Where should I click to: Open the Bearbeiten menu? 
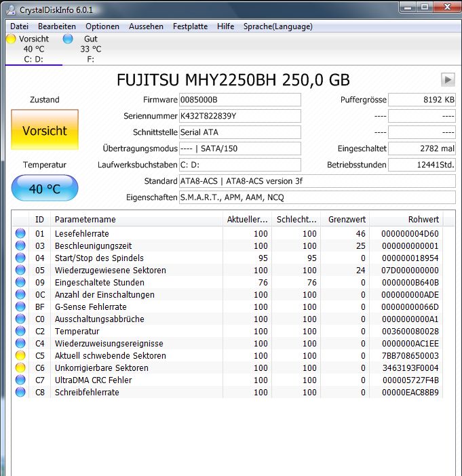pyautogui.click(x=57, y=26)
